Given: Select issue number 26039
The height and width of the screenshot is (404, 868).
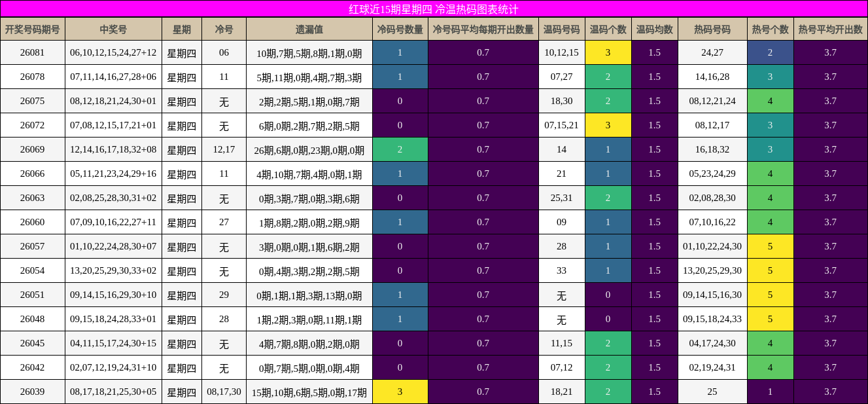Looking at the screenshot, I should [x=33, y=392].
